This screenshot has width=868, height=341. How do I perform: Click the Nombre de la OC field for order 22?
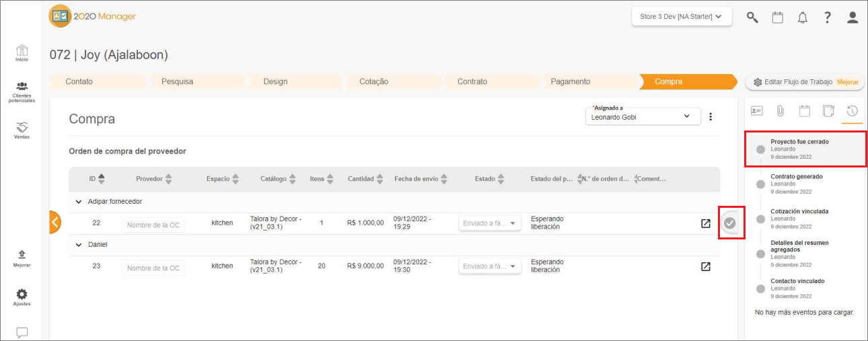153,225
